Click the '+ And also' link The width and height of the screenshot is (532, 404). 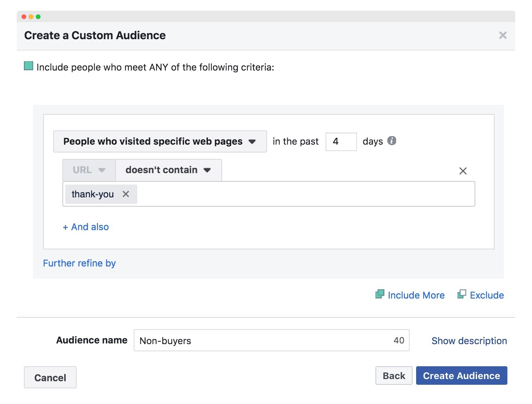(x=86, y=227)
